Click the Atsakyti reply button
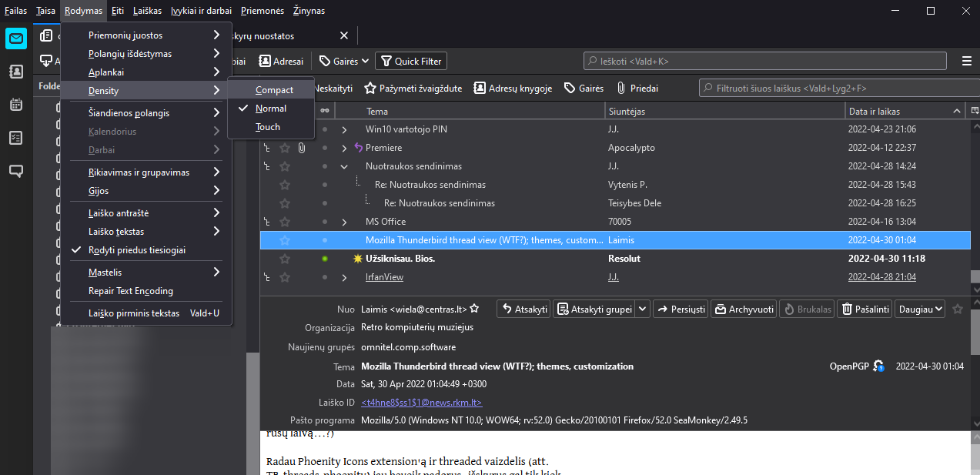 coord(524,309)
